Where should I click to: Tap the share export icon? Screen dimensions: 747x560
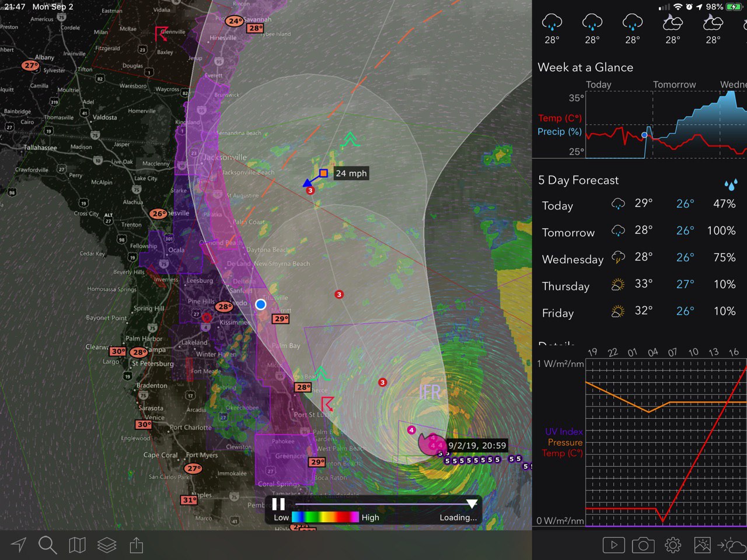pos(136,545)
